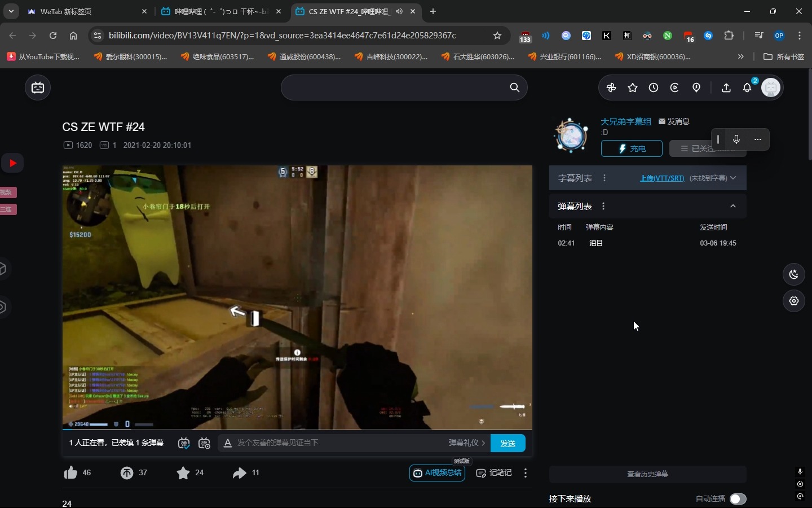Image resolution: width=812 pixels, height=508 pixels.
Task: Open 弹幕礼仪 etiquette link
Action: pos(467,443)
